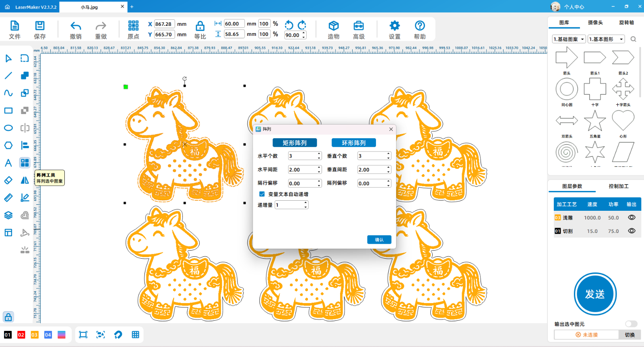The height and width of the screenshot is (347, 644).
Task: Select the ellipse drawing tool
Action: pyautogui.click(x=8, y=128)
